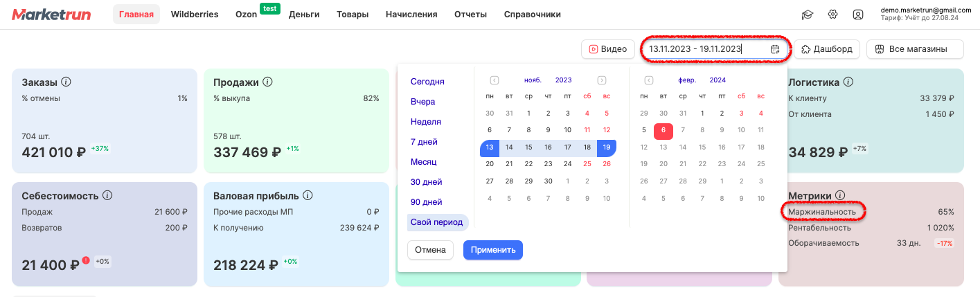The image size is (980, 297).
Task: Click the Marketrun logo
Action: coord(51,15)
